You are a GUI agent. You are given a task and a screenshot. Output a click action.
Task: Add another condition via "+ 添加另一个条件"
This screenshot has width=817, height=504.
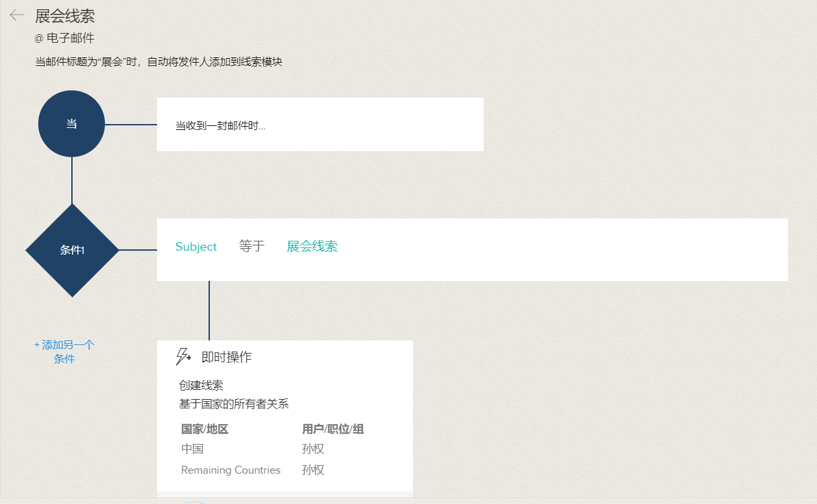pyautogui.click(x=65, y=352)
